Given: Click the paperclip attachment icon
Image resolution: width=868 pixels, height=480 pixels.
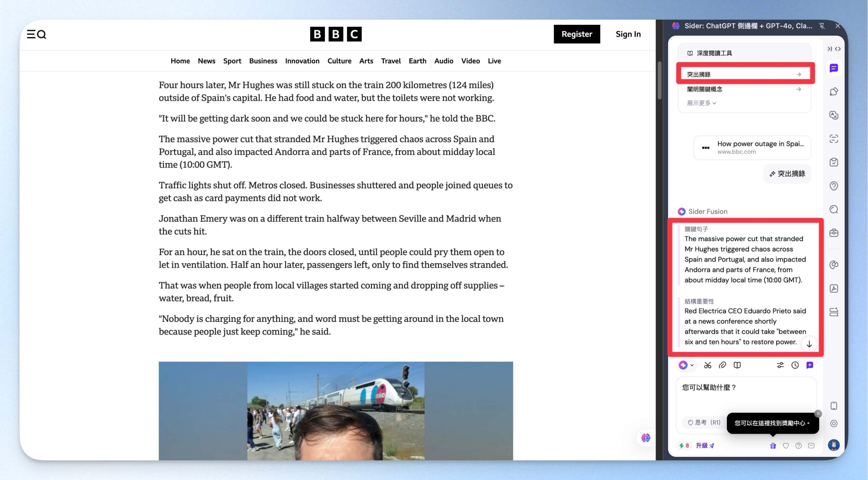Looking at the screenshot, I should (x=722, y=365).
